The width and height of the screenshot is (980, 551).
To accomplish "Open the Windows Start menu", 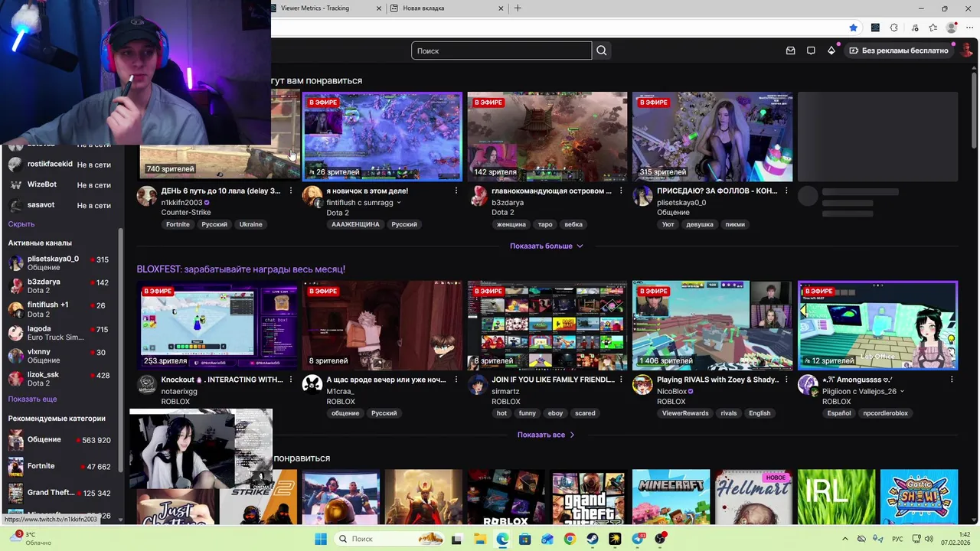I will 321,539.
